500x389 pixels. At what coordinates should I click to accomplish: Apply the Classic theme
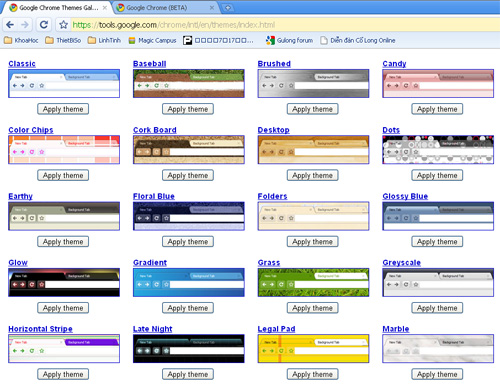63,109
